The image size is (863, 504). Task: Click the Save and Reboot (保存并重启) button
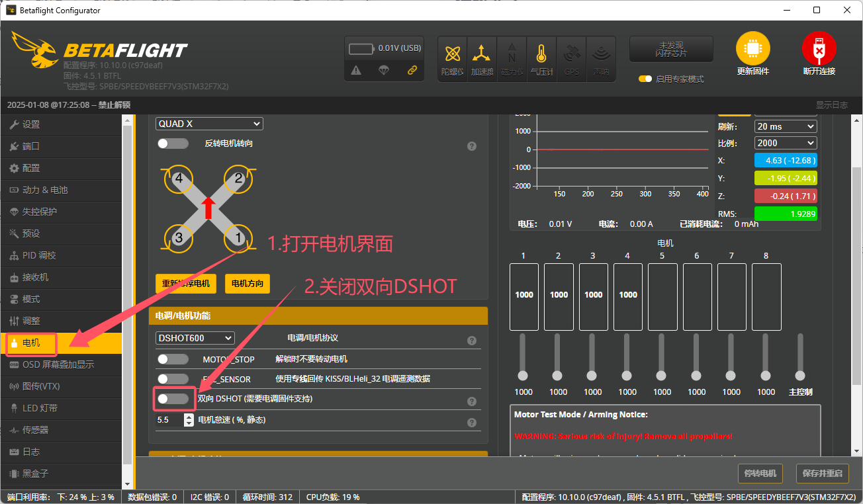pos(822,474)
